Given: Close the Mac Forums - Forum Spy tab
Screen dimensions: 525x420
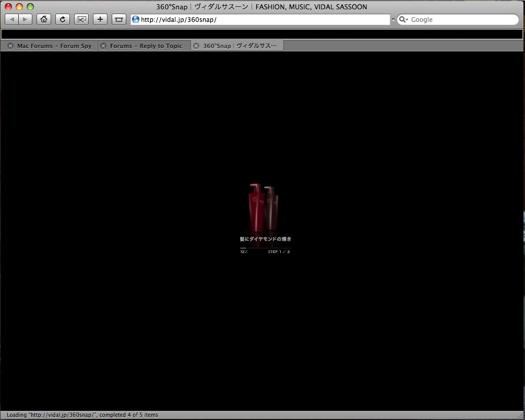Looking at the screenshot, I should [10, 46].
